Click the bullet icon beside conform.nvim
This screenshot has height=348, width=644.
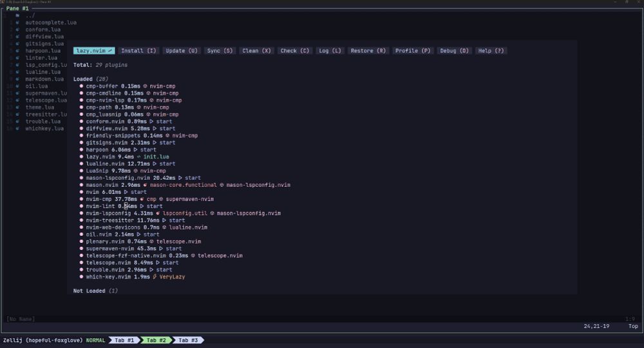[x=81, y=121]
